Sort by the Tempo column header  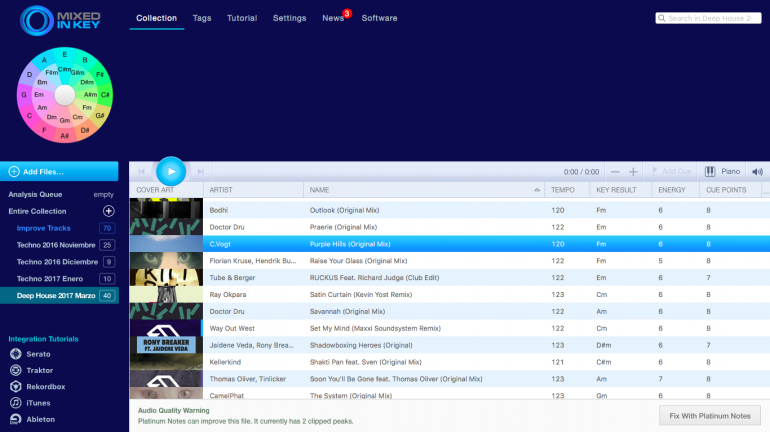pyautogui.click(x=567, y=190)
